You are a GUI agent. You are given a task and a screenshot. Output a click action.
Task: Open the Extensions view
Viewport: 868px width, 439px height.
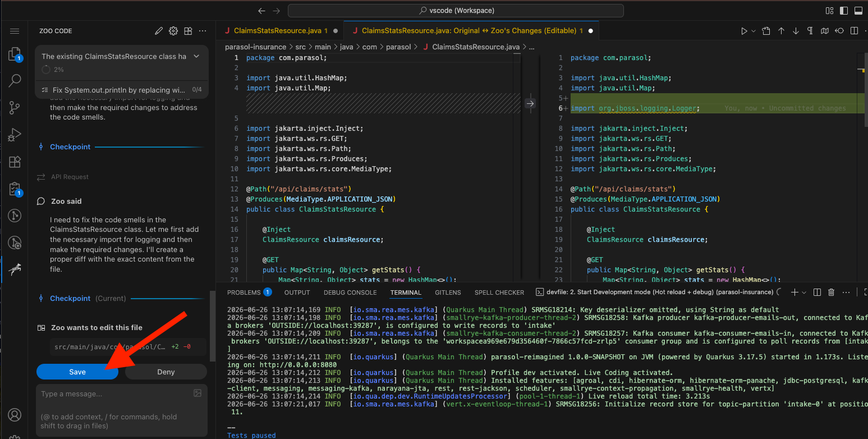point(15,162)
